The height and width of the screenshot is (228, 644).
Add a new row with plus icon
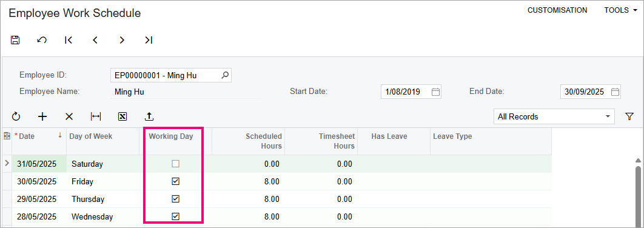[42, 116]
